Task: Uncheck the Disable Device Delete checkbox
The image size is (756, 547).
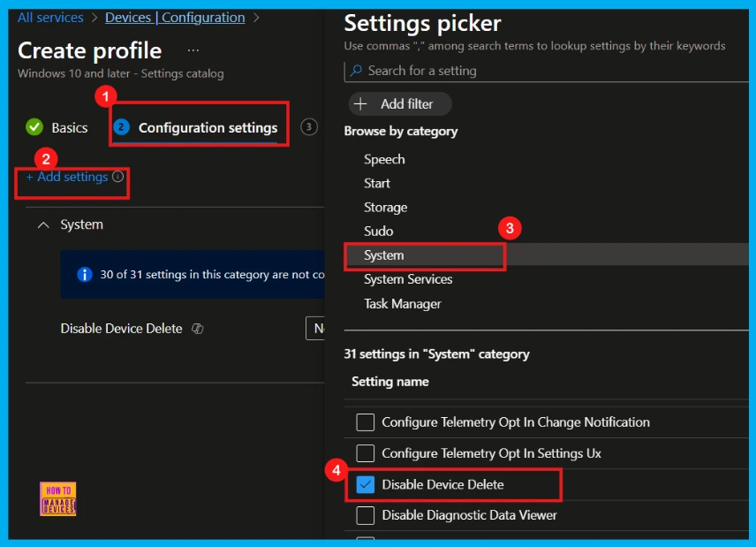Action: pyautogui.click(x=365, y=484)
